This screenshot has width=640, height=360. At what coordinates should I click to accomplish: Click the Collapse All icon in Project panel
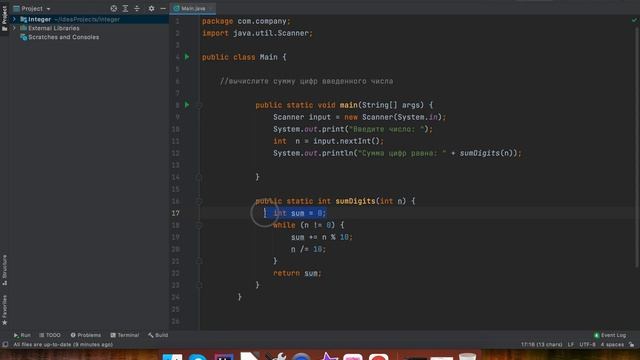click(137, 9)
